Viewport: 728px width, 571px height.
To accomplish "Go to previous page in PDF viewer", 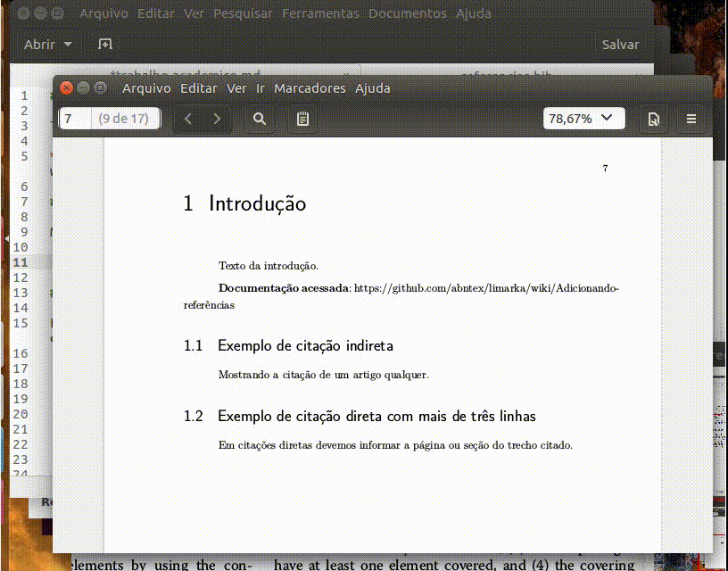I will tap(188, 119).
